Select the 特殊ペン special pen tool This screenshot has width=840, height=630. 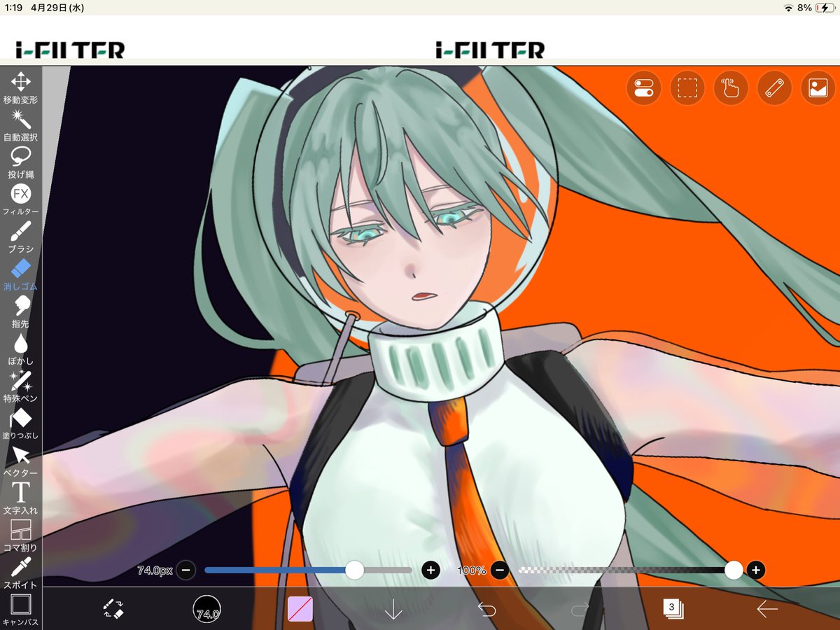[x=21, y=386]
